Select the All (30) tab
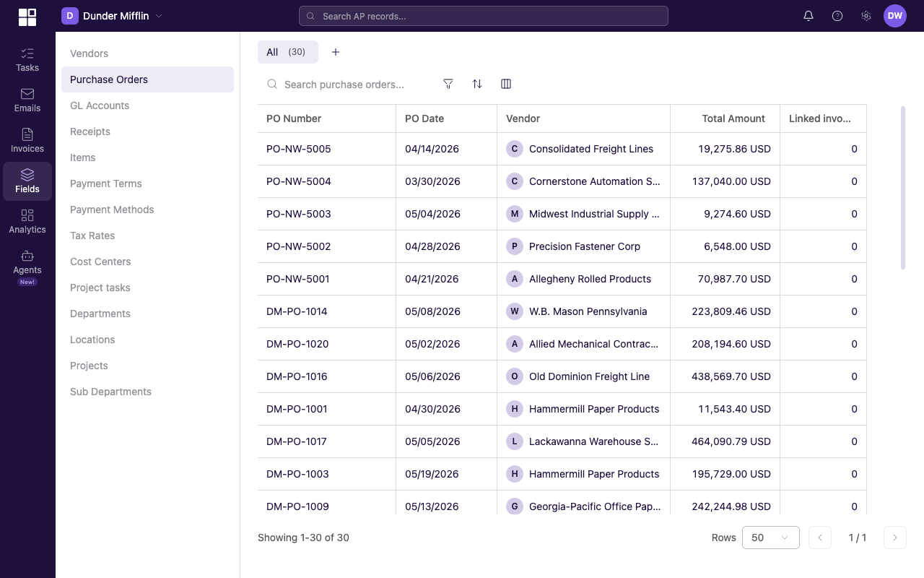This screenshot has height=578, width=924. (x=288, y=52)
